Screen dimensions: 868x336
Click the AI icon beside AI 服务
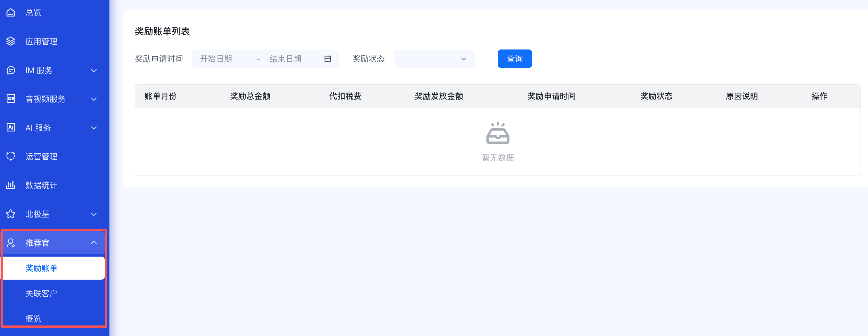11,128
